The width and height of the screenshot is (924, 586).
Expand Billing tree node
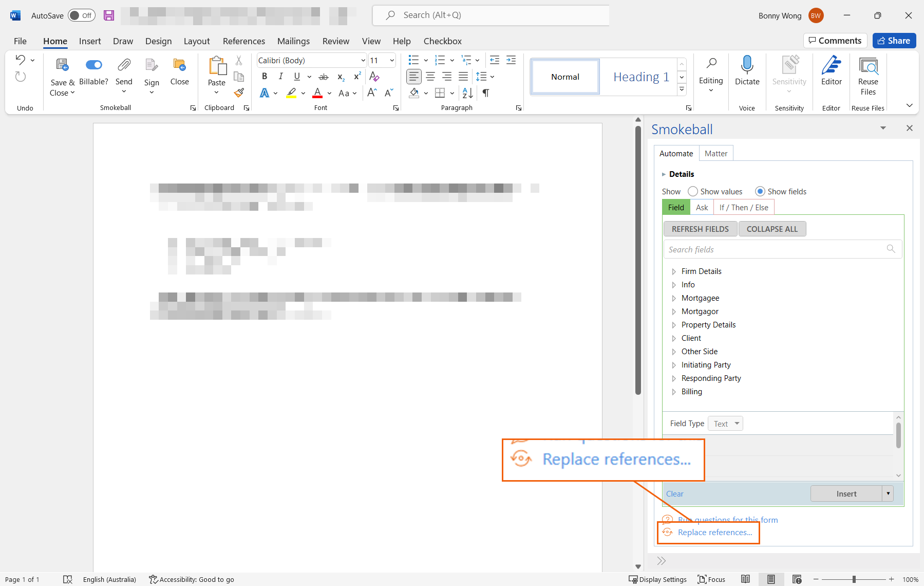tap(674, 392)
